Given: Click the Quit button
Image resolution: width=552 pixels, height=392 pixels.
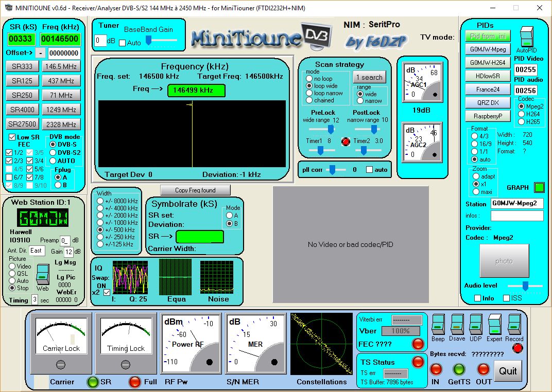Looking at the screenshot, I should point(508,371).
